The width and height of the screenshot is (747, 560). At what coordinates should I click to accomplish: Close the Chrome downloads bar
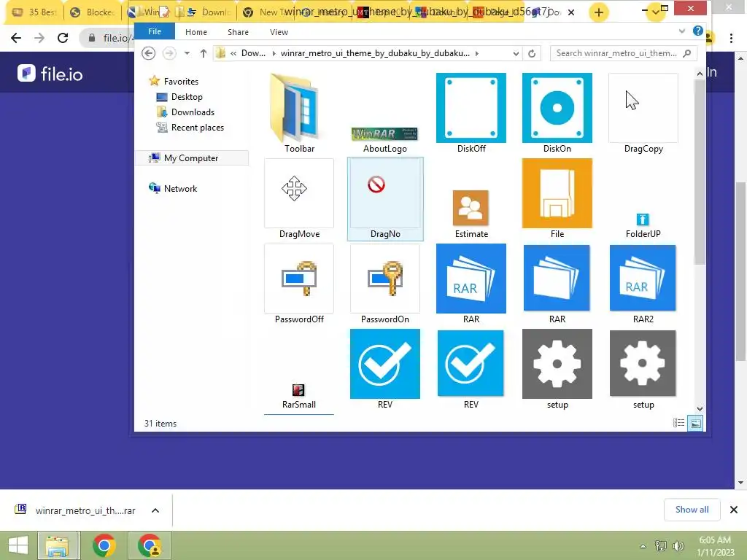734,510
